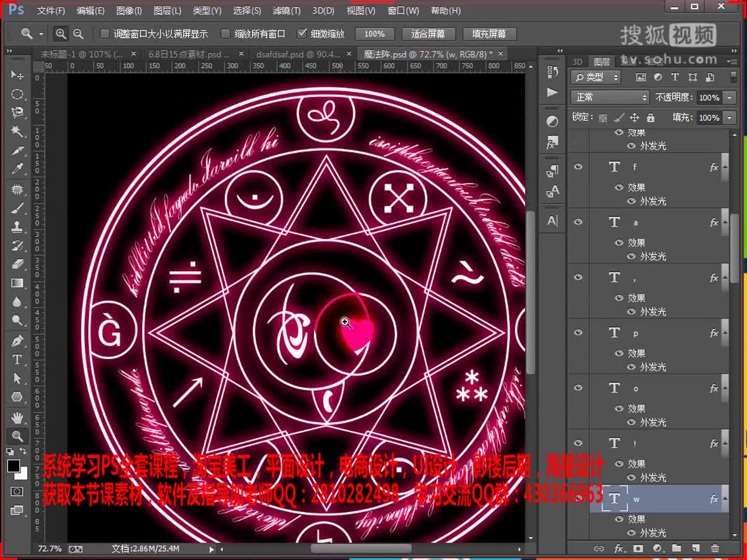
Task: Open 文件(F) menu
Action: (x=51, y=10)
